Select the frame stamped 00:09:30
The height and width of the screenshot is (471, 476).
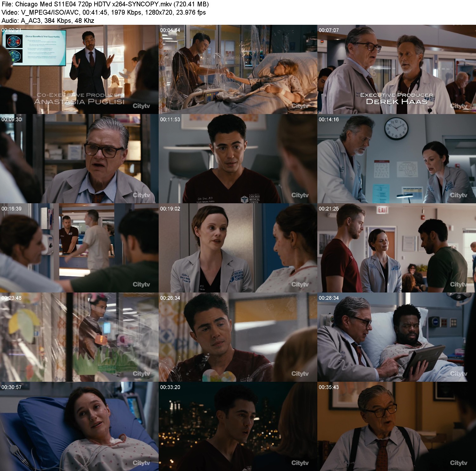click(x=79, y=158)
